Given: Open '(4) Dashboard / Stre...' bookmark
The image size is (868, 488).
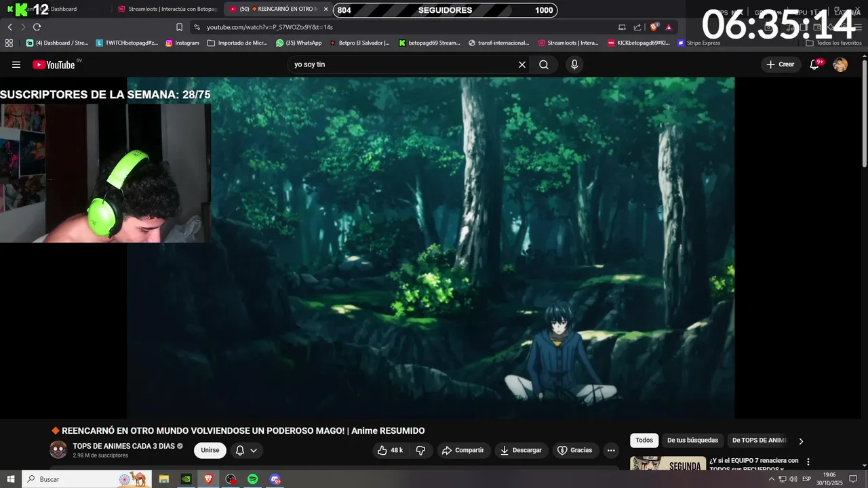Looking at the screenshot, I should [x=57, y=43].
